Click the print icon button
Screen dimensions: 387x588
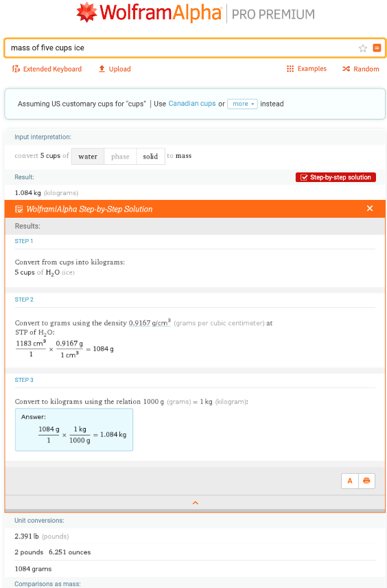click(367, 481)
